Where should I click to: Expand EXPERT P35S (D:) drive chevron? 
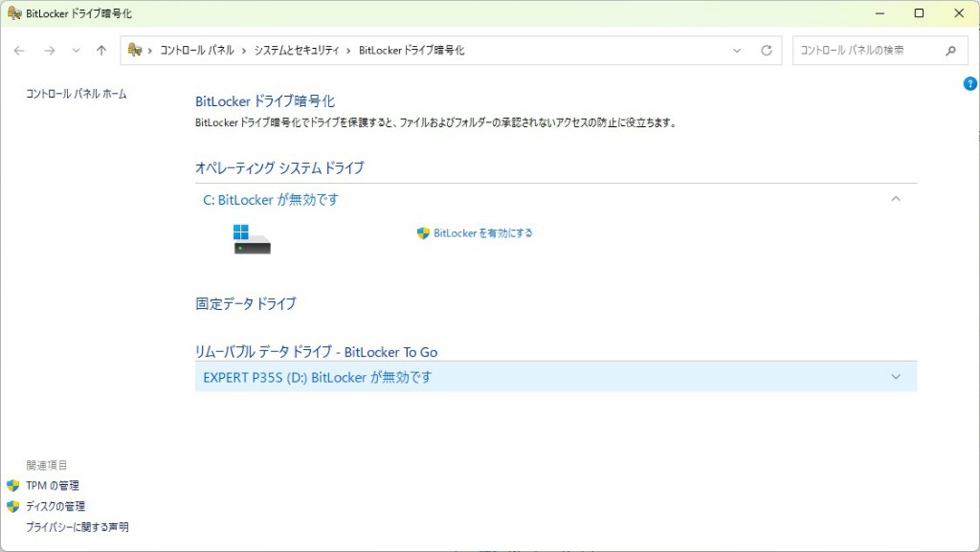tap(896, 377)
